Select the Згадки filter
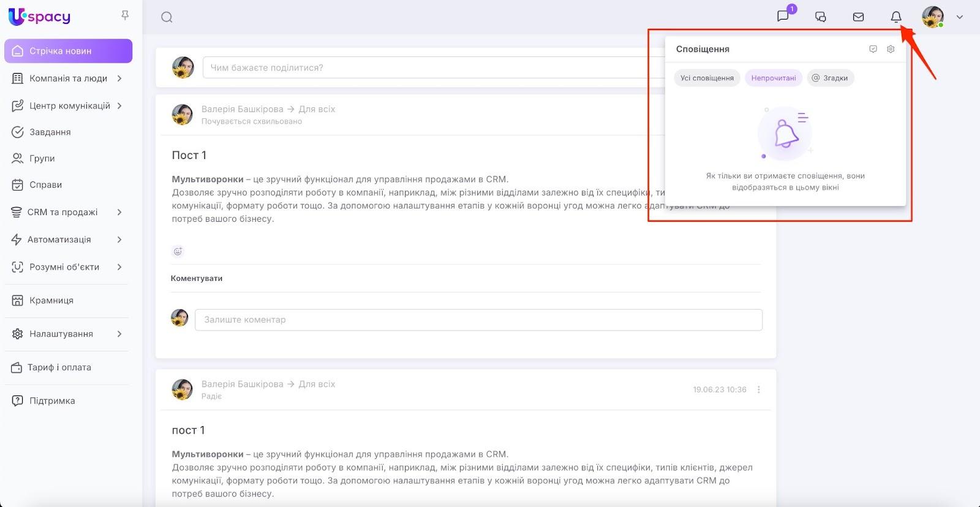The width and height of the screenshot is (980, 507). (x=830, y=78)
